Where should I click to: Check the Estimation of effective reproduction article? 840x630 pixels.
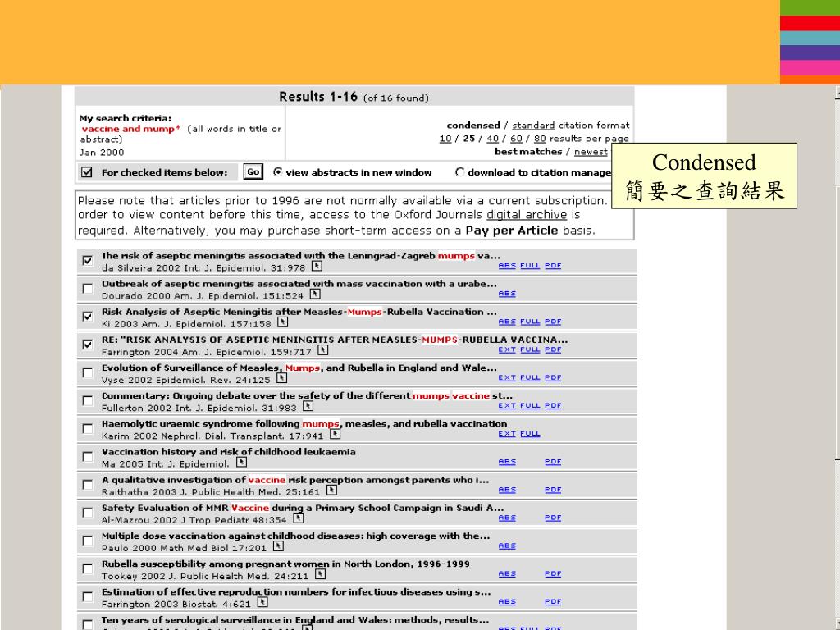(87, 597)
